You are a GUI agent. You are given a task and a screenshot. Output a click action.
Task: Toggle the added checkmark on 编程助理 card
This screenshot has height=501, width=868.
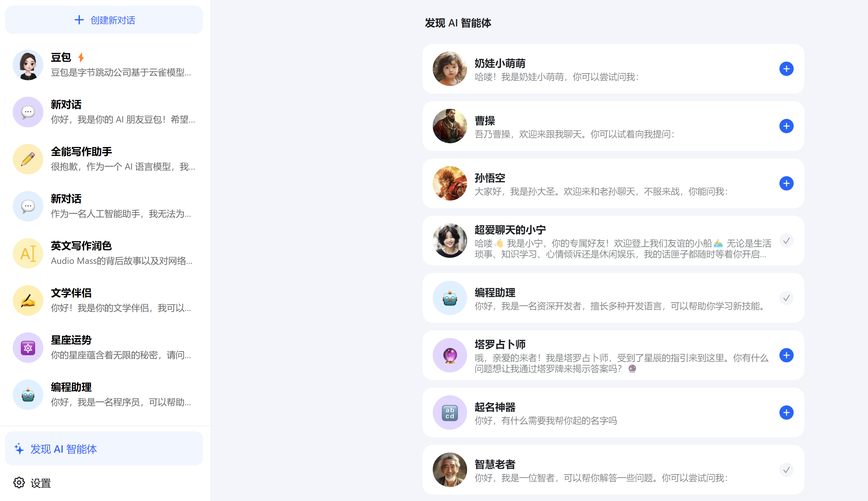pos(786,298)
